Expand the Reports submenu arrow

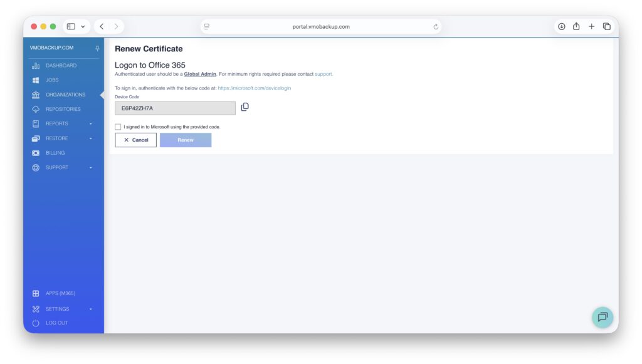point(90,124)
